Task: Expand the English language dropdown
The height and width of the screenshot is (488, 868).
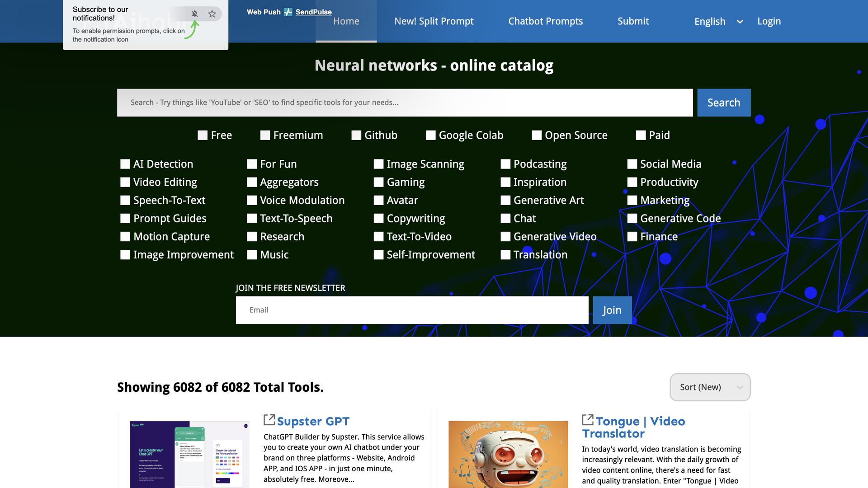Action: tap(718, 21)
